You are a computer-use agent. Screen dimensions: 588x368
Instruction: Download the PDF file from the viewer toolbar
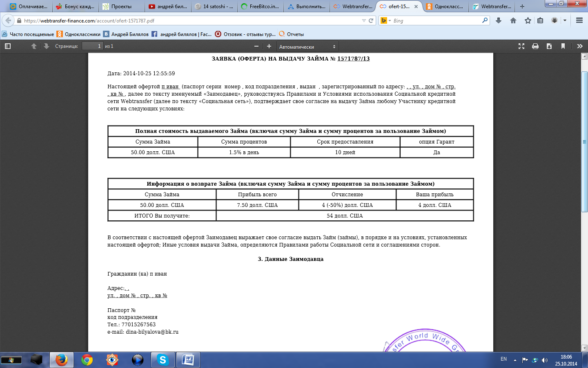(549, 46)
